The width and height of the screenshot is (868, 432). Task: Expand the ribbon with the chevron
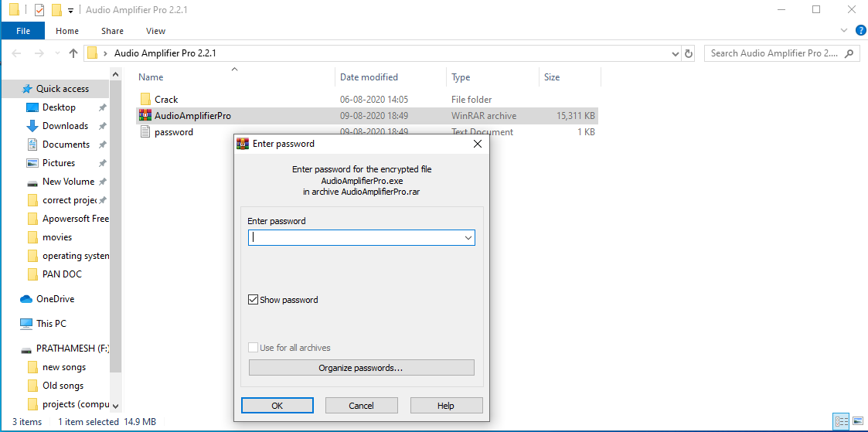[x=844, y=30]
